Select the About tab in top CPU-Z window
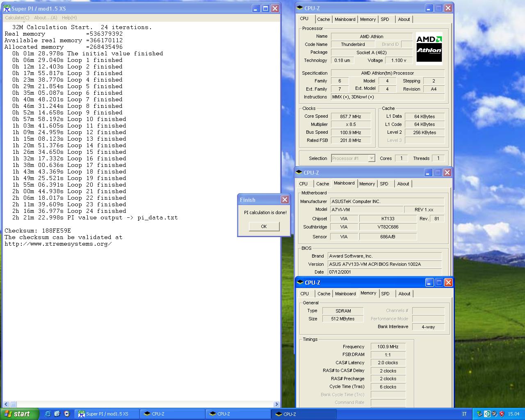Image resolution: width=525 pixels, height=420 pixels. tap(404, 19)
